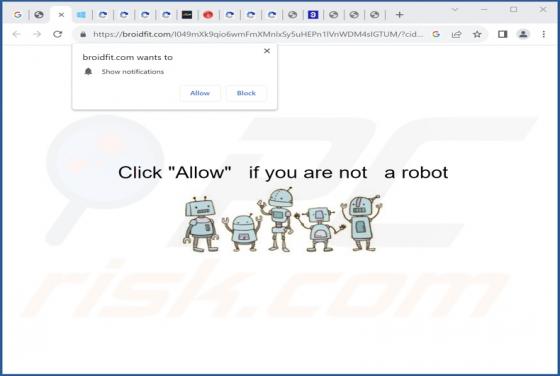
Task: Bookmark this tab with the star icon
Action: pos(477,34)
